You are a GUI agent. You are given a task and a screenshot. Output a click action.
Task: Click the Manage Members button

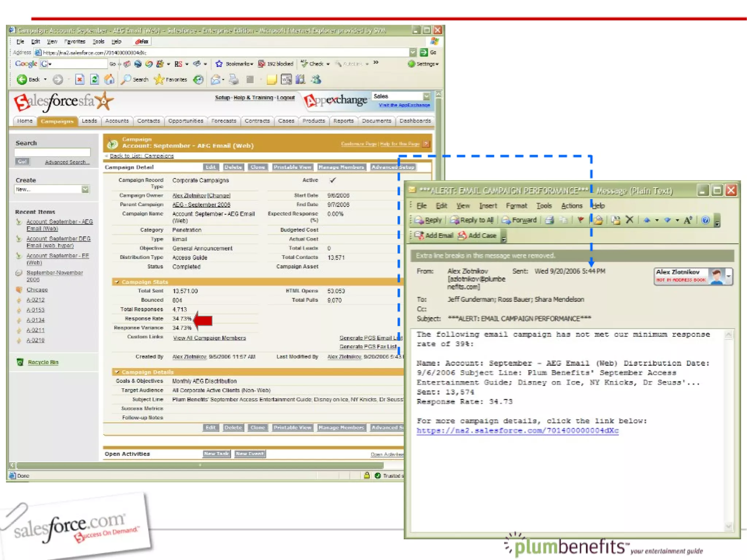341,167
